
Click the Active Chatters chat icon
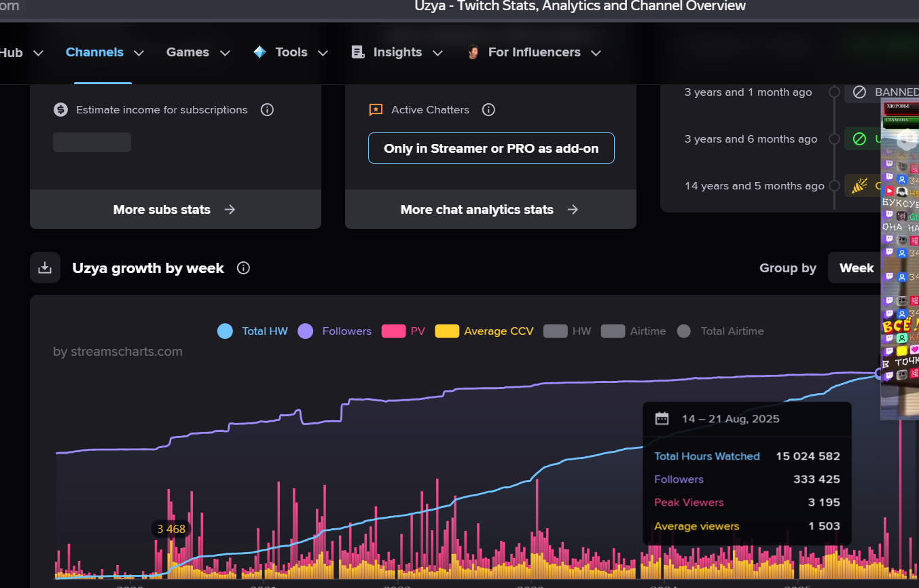(376, 109)
